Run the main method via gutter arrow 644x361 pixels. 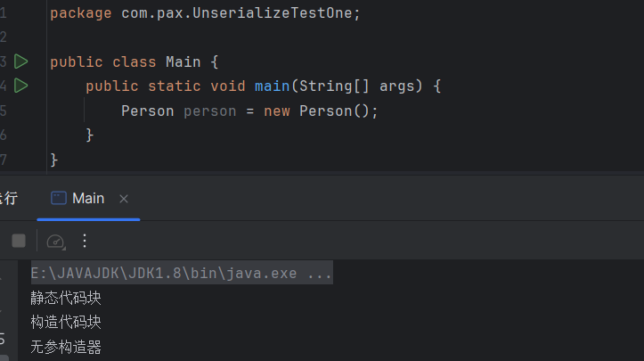coord(21,86)
